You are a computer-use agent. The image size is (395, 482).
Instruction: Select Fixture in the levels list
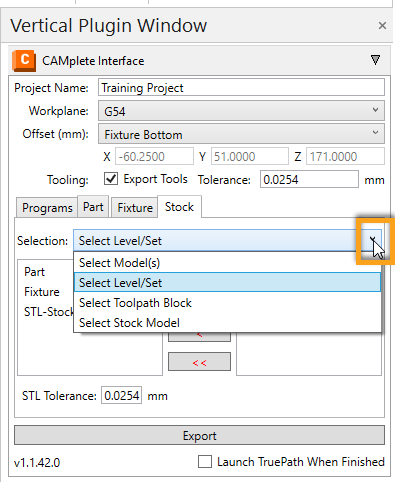[42, 292]
